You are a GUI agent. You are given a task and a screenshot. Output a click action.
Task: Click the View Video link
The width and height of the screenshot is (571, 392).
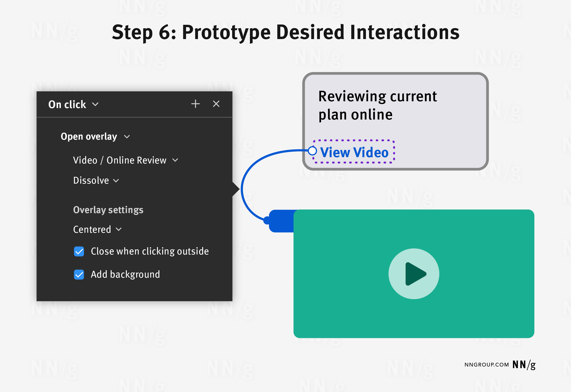pyautogui.click(x=354, y=152)
